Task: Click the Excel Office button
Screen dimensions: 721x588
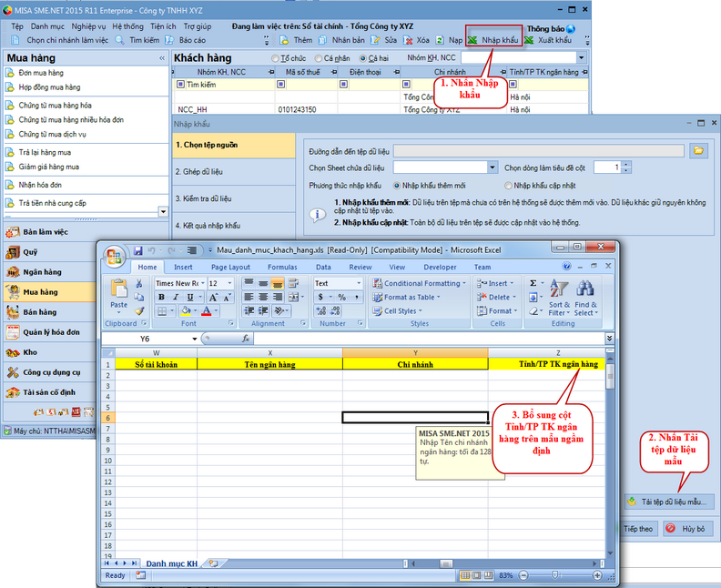Action: click(x=114, y=256)
